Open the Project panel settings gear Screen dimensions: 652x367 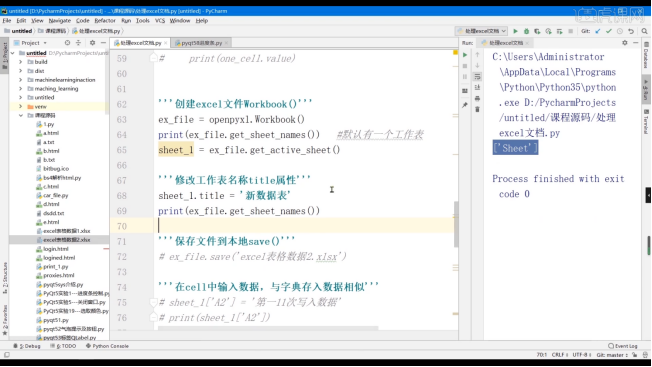(x=92, y=42)
